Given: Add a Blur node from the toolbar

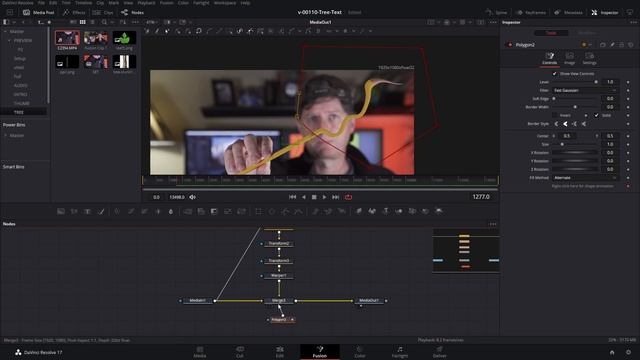Looking at the screenshot, I should point(171,211).
